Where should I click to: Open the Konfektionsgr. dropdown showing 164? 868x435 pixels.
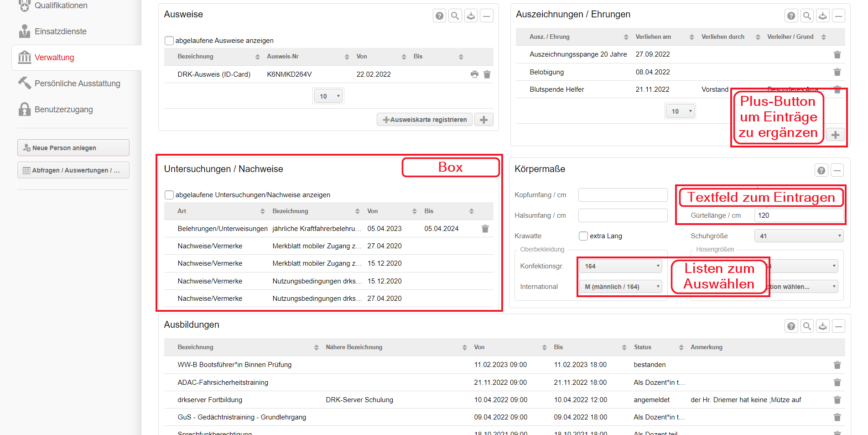coord(620,266)
